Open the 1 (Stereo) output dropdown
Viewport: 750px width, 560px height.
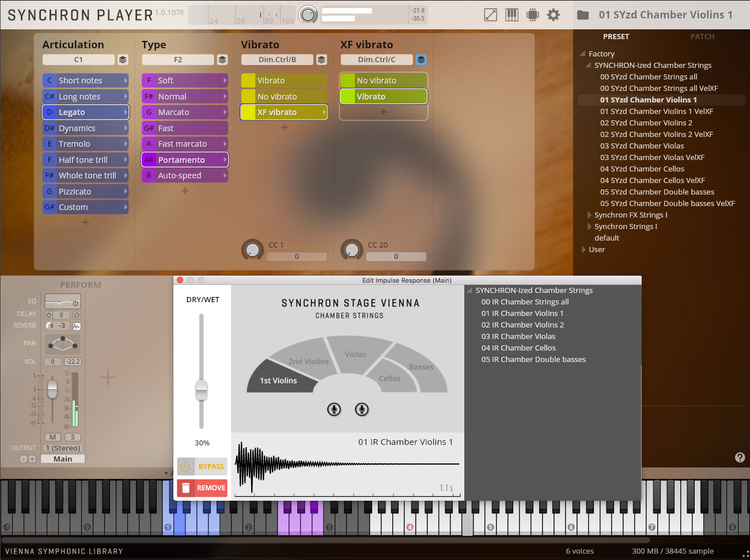[x=63, y=448]
